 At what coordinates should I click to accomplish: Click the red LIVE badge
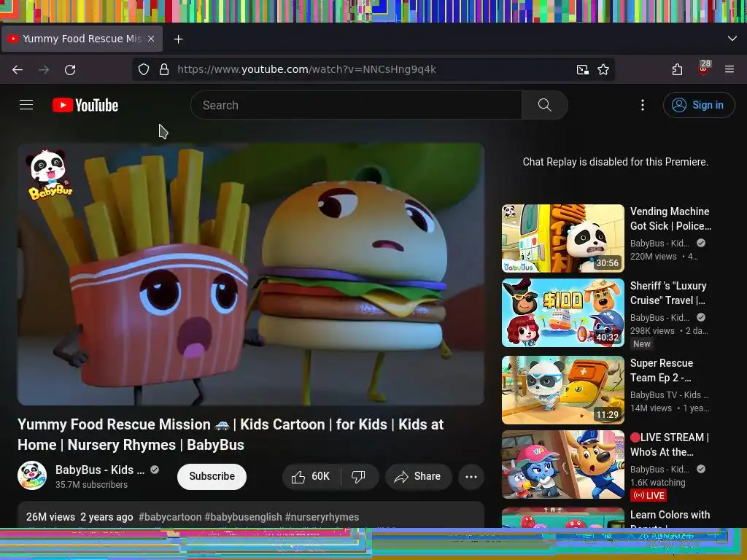(649, 496)
